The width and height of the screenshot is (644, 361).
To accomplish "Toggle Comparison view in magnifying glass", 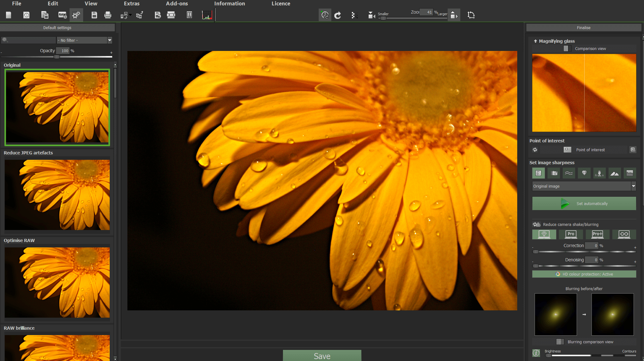I will coord(567,48).
